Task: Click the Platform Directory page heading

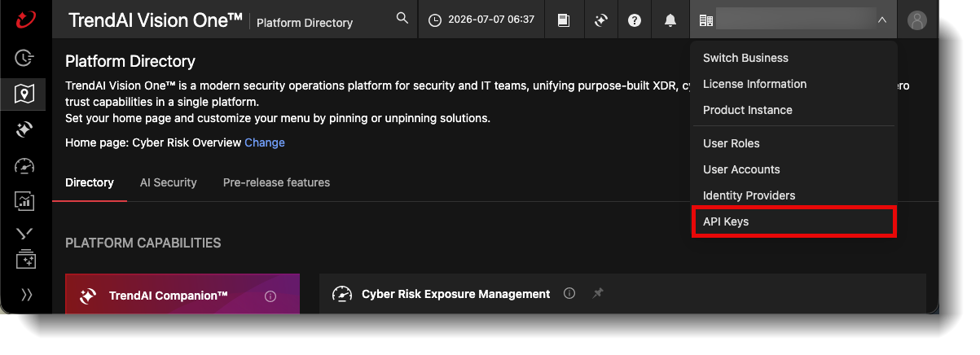Action: [x=130, y=61]
